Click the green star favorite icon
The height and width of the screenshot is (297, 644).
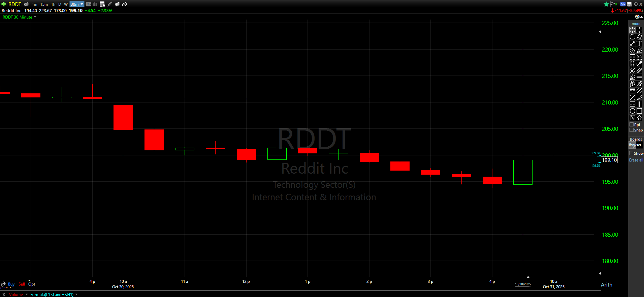click(x=606, y=4)
